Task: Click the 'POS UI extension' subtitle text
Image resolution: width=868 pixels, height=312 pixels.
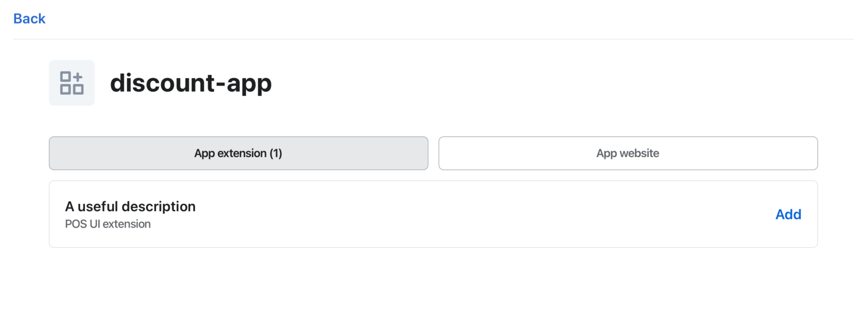Action: (108, 224)
